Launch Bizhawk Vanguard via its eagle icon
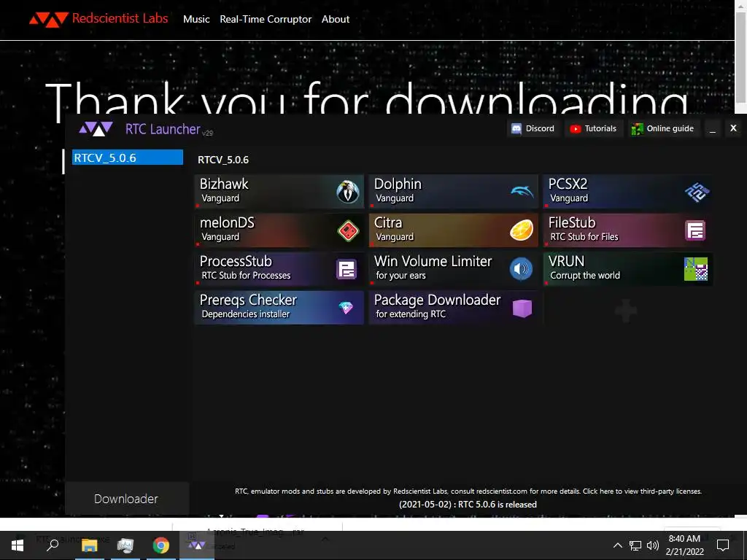 pos(348,192)
